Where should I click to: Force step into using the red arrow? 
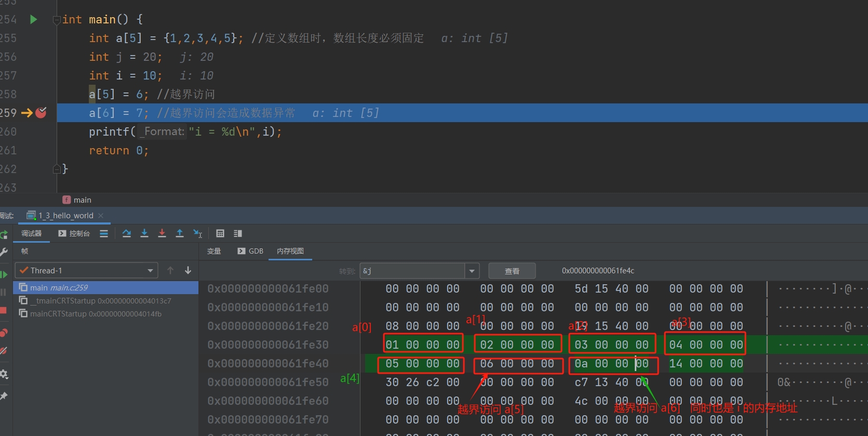(162, 233)
